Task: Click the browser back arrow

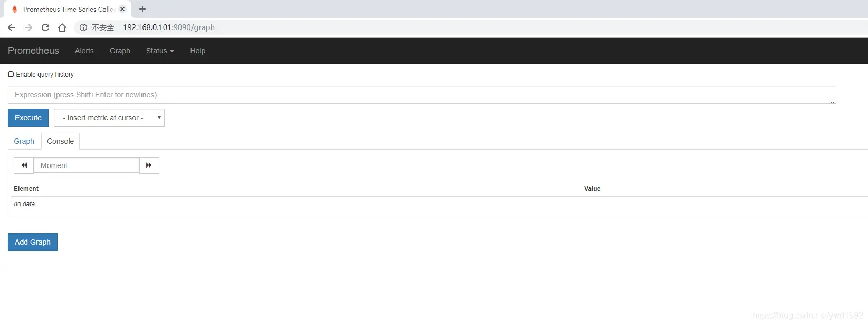Action: click(12, 27)
